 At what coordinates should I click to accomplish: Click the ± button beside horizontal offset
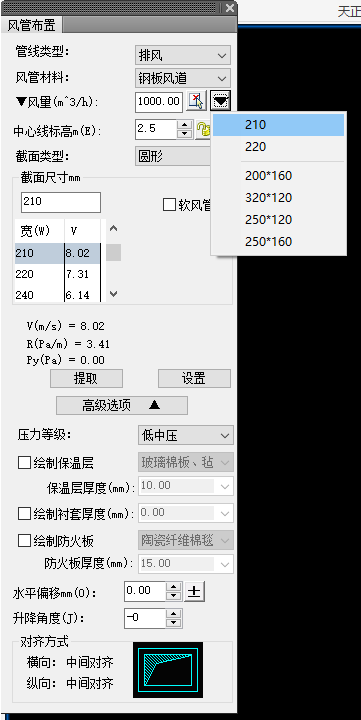coord(194,592)
